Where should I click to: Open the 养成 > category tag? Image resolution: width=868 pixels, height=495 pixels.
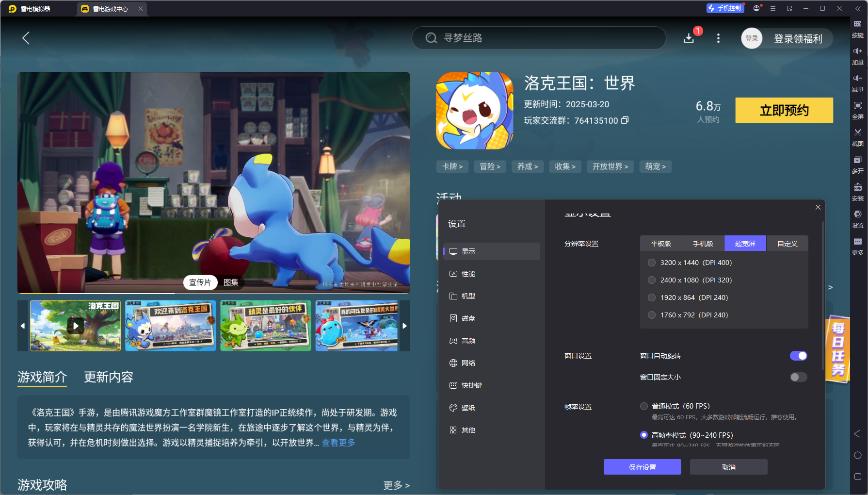[x=528, y=166]
